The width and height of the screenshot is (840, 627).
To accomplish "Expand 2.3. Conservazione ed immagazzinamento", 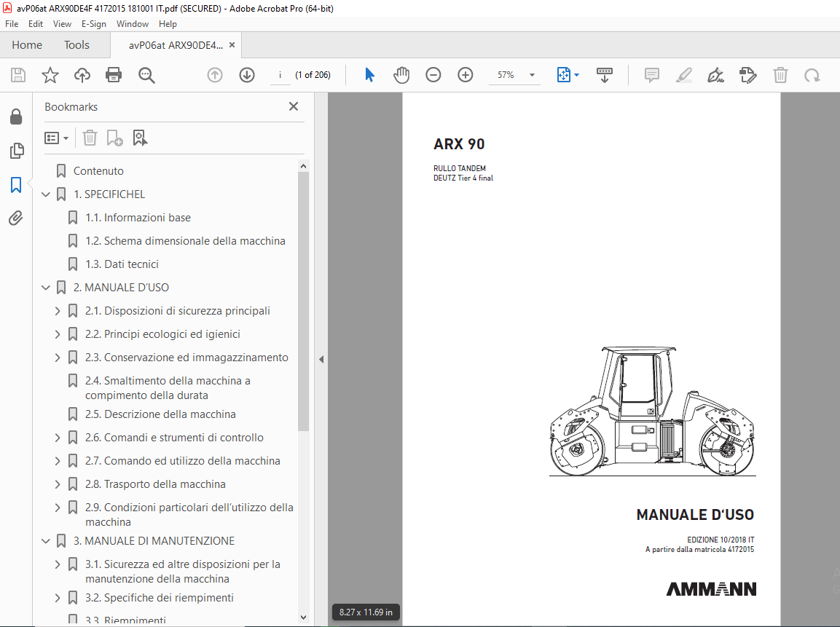I will coord(58,357).
